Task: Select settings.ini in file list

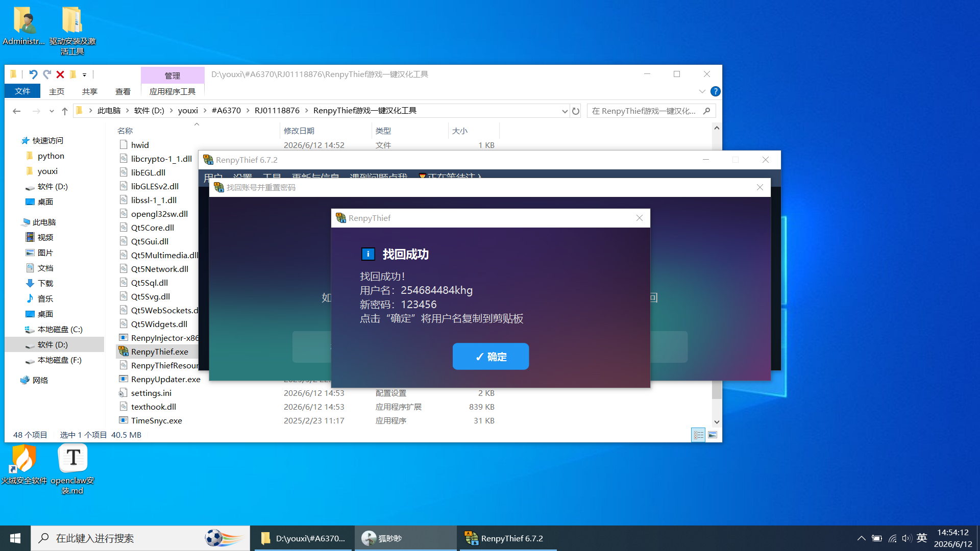Action: [151, 393]
